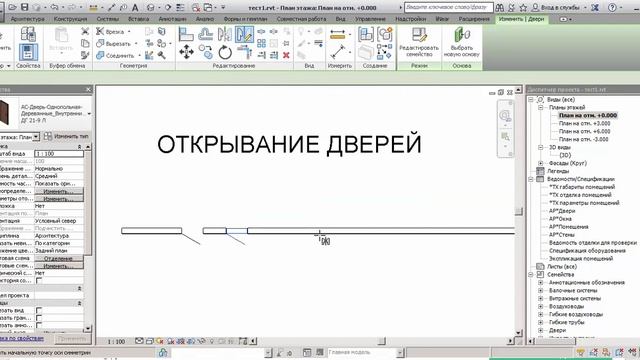Open the Управление ribbon tab
640x360 pixels.
tap(370, 19)
